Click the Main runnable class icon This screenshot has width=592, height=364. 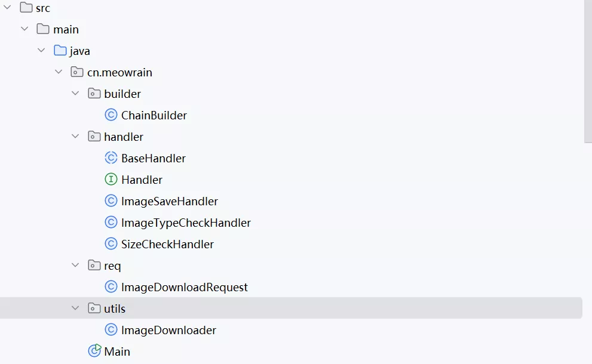[94, 351]
